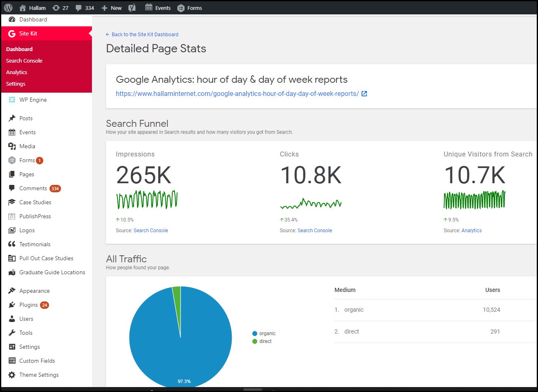Click the Graduate Guide Locations map icon
The image size is (538, 392).
click(12, 272)
